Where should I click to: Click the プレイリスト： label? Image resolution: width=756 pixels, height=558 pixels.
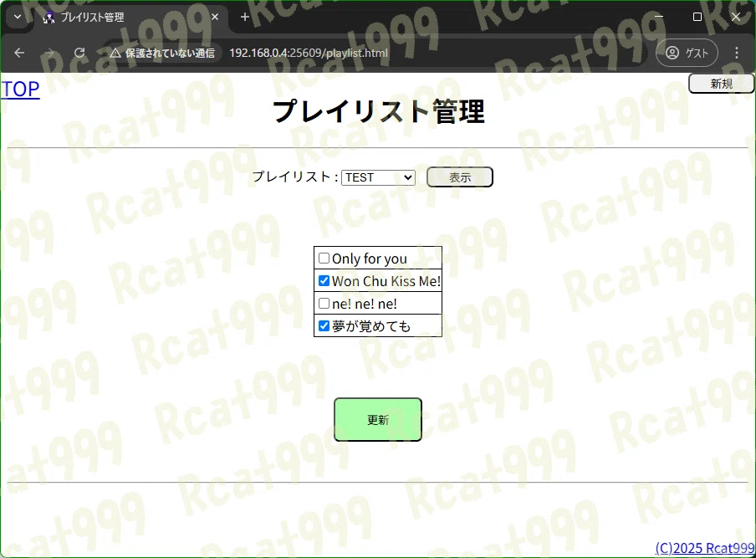pos(295,177)
